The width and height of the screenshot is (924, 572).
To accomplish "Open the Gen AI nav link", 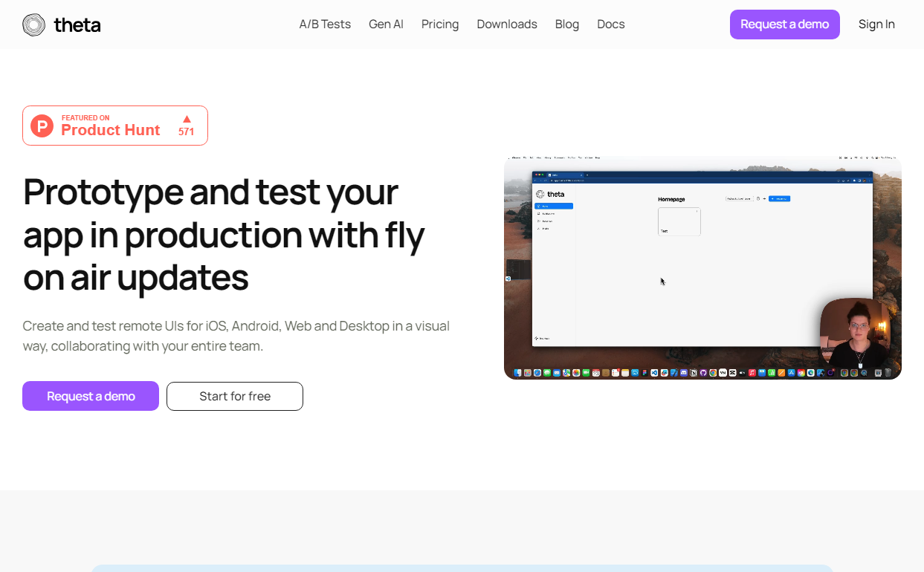I will pos(386,24).
